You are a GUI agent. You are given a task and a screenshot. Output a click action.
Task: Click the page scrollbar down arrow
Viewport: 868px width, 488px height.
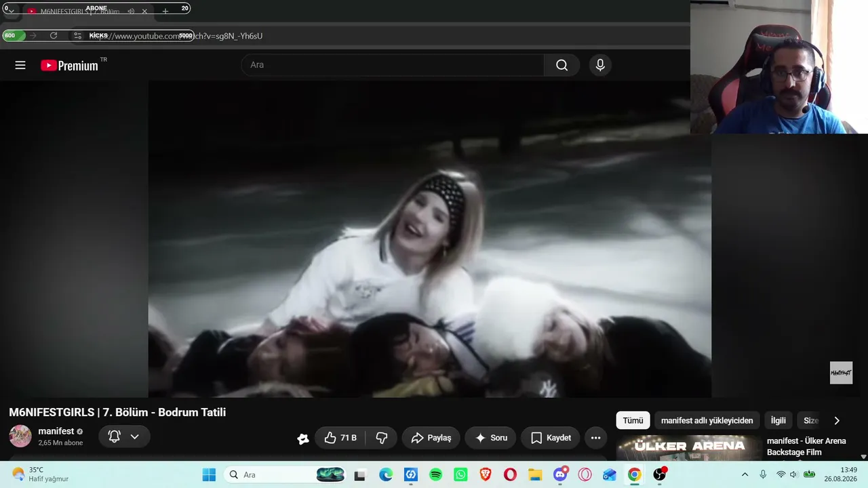[863, 457]
